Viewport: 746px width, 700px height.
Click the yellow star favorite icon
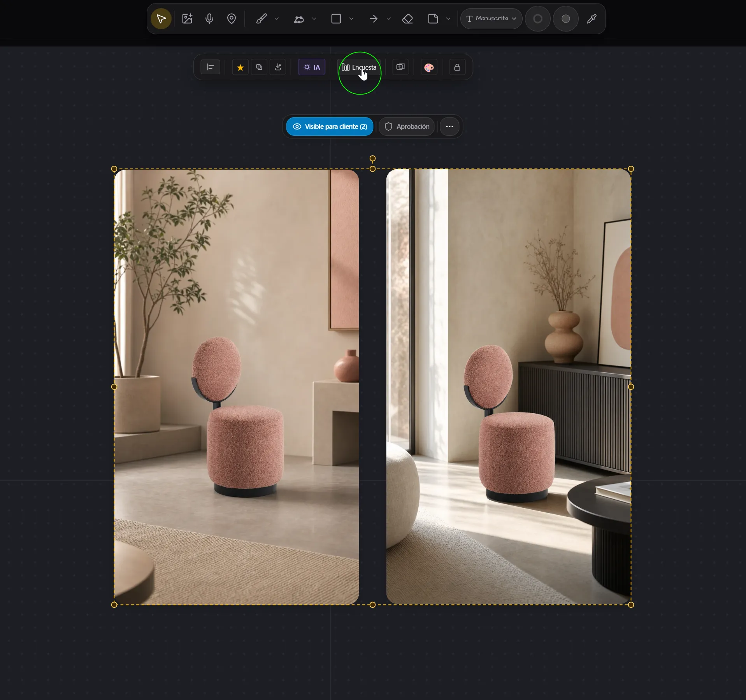240,67
